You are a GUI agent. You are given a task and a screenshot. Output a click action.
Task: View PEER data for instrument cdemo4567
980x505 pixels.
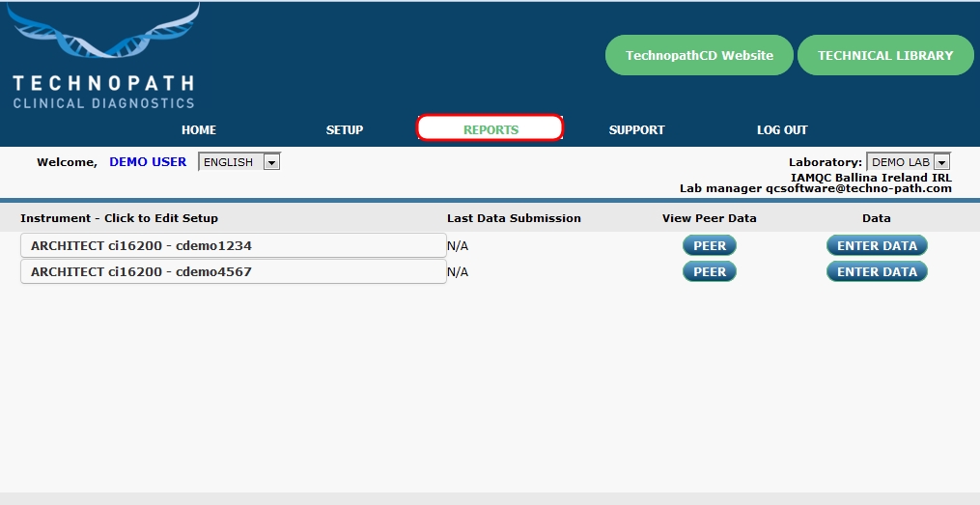710,271
